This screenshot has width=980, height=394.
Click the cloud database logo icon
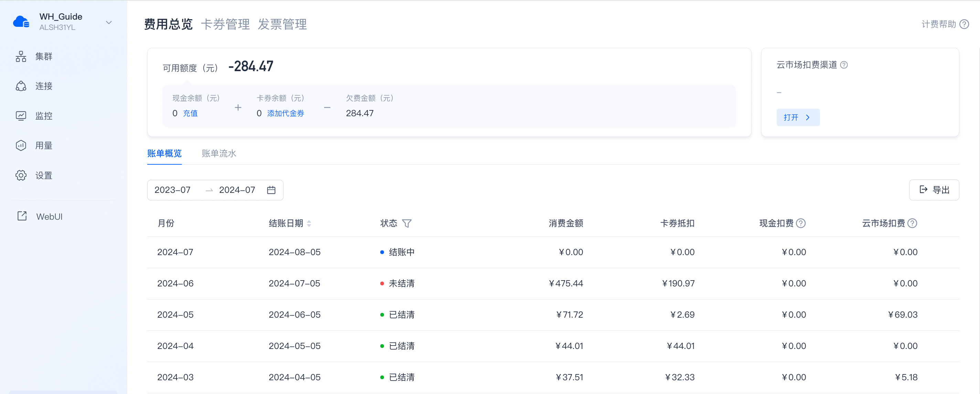21,22
